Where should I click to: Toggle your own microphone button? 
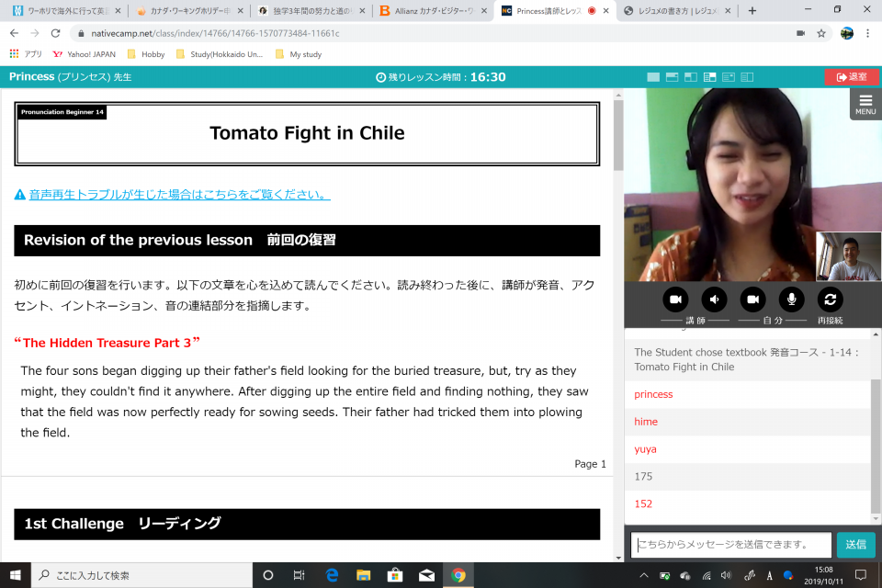pos(791,300)
